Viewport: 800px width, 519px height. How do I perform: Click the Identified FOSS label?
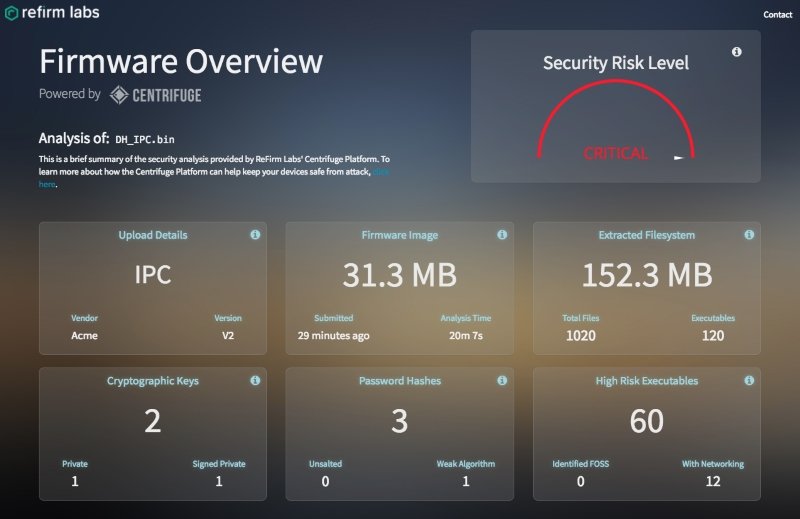tap(580, 464)
